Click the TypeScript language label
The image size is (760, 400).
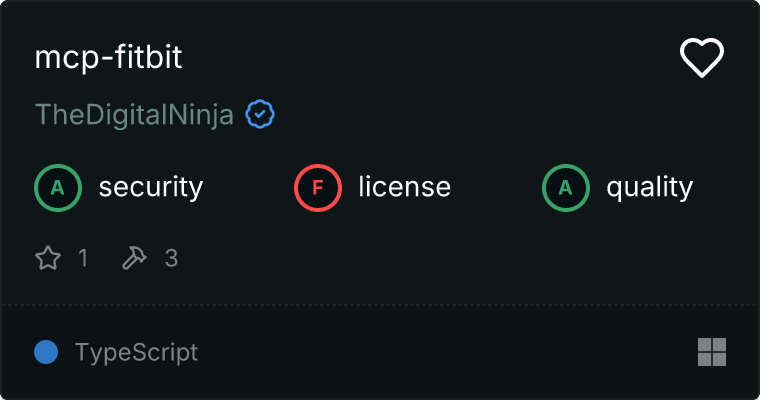(x=136, y=352)
